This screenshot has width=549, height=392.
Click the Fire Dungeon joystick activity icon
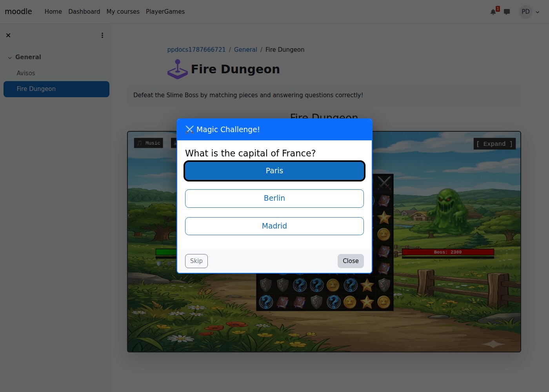click(x=178, y=69)
